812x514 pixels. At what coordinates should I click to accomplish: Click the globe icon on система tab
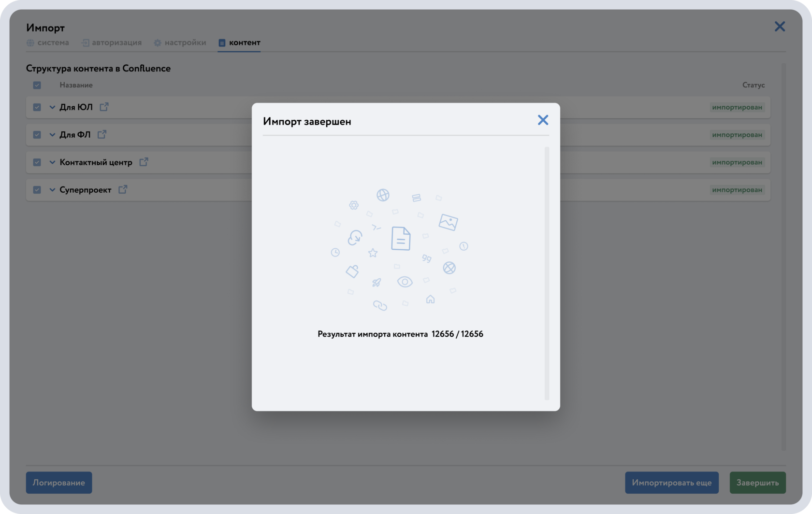click(30, 43)
